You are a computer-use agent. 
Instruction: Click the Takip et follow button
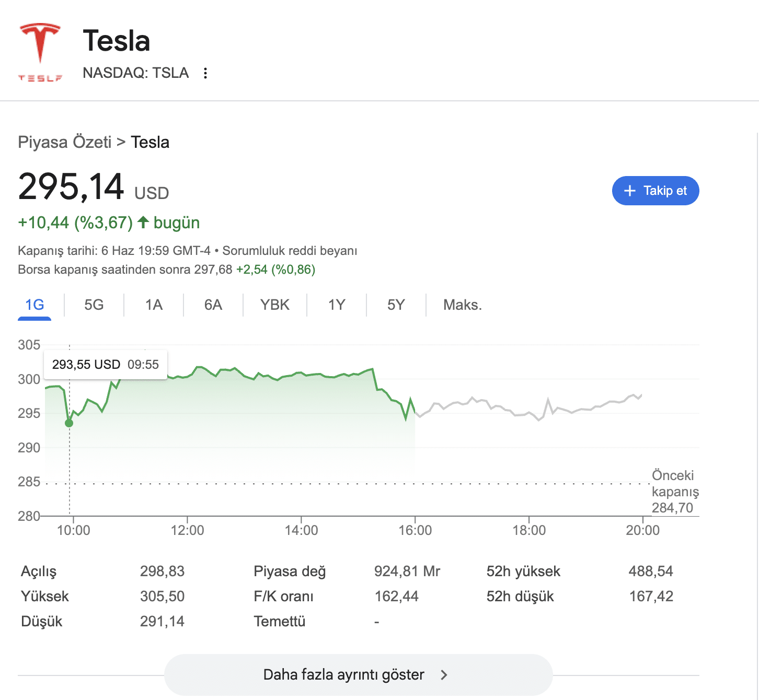click(x=655, y=191)
